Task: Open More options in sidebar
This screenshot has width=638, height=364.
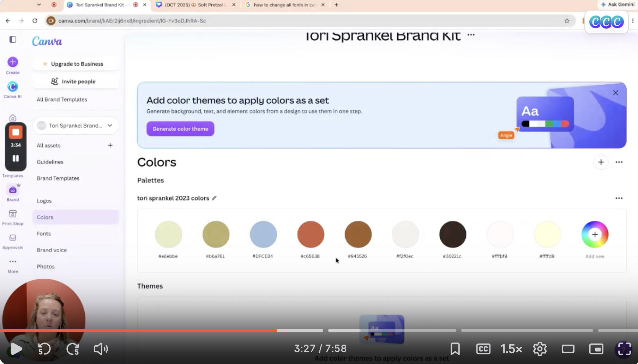Action: point(13,262)
